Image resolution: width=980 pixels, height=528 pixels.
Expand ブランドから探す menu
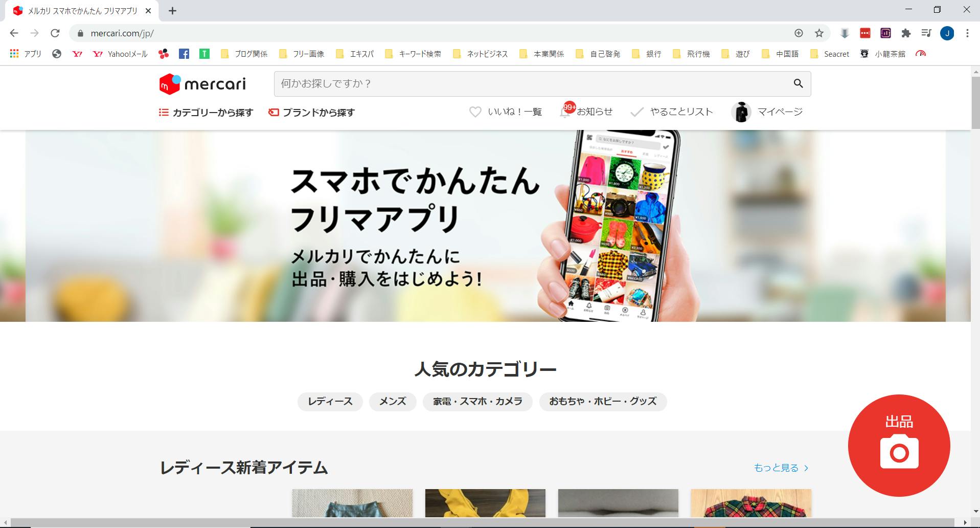[x=311, y=113]
